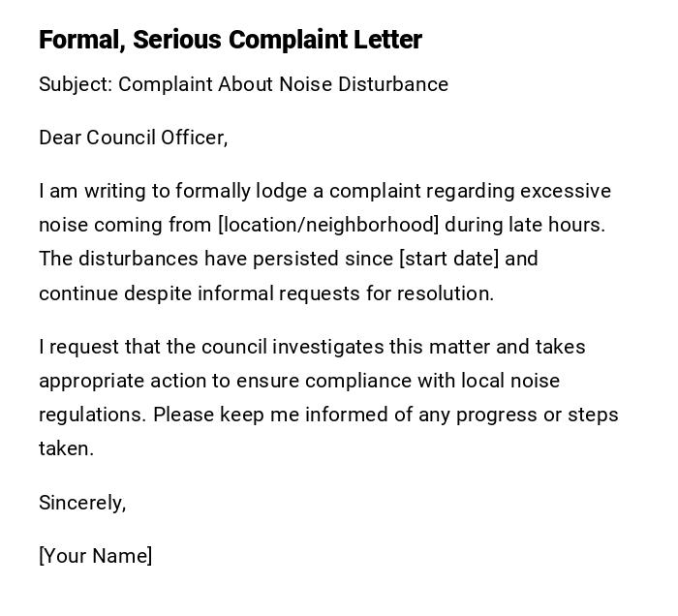The width and height of the screenshot is (678, 616).
Task: Click the word "excessive" in the first paragraph
Action: pos(566,191)
